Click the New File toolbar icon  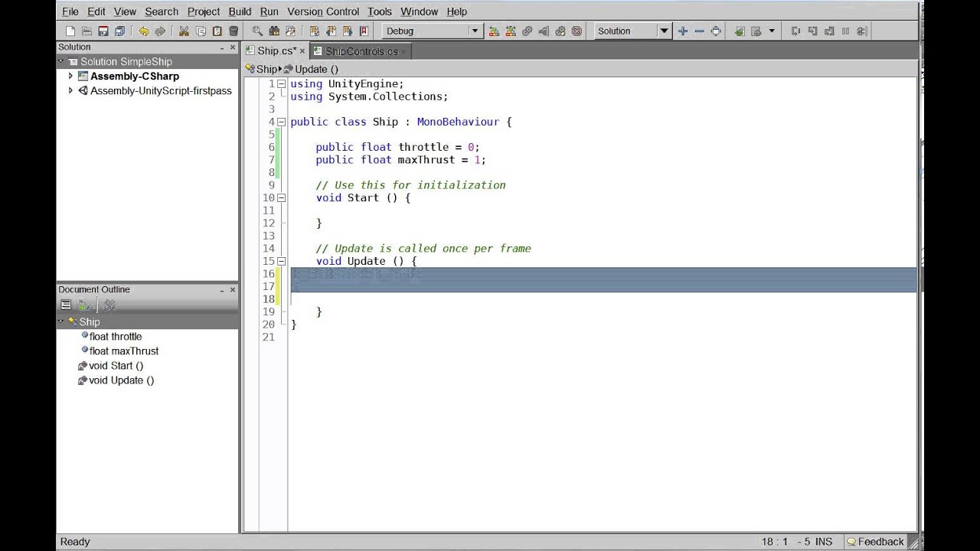70,31
